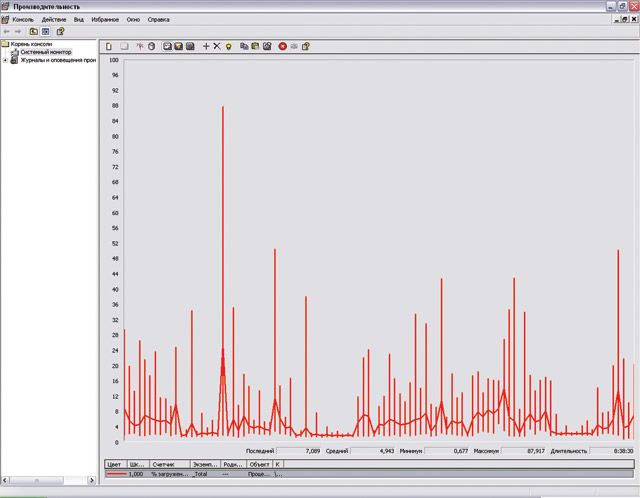Select the red counter color line
Screen dimensions: 640x498
click(x=116, y=474)
